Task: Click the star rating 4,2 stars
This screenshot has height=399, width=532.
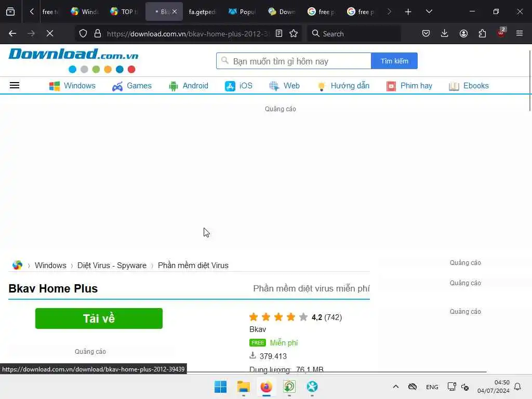Action: pos(278,317)
